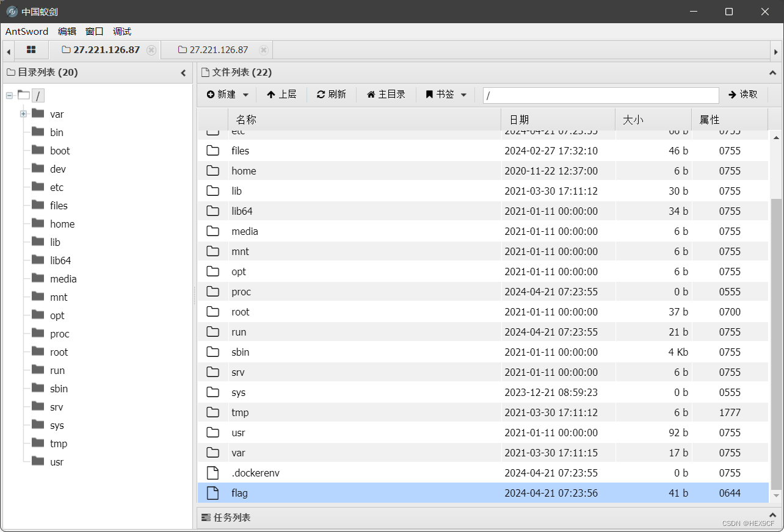Open the 书签 dropdown menu
Screen dimensions: 784x532
point(463,95)
